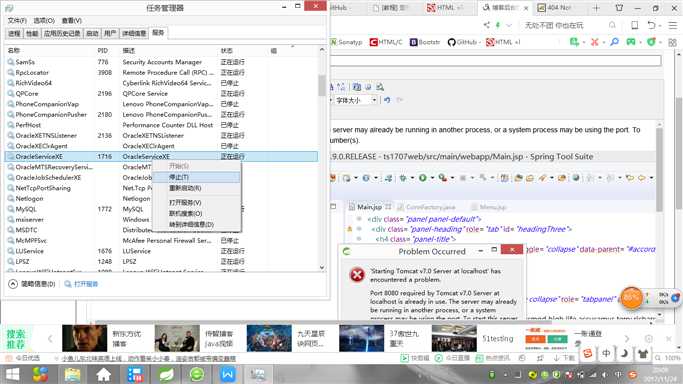Choose 转到详细信息(D) in the context menu
Image resolution: width=683 pixels, height=384 pixels.
tap(196, 224)
